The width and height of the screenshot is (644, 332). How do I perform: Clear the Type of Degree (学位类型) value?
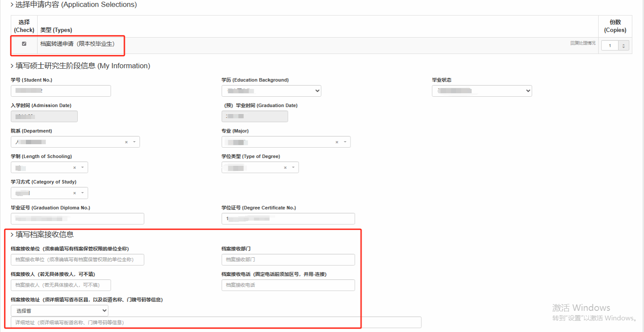(285, 168)
